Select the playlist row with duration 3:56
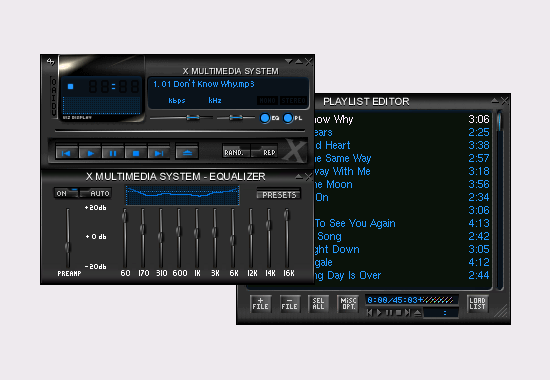This screenshot has height=380, width=550. pyautogui.click(x=401, y=184)
